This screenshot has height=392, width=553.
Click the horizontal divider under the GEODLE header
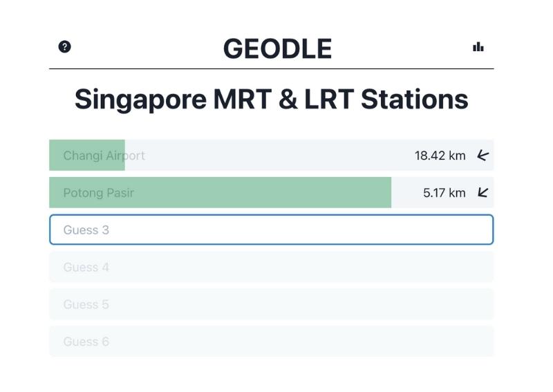271,69
